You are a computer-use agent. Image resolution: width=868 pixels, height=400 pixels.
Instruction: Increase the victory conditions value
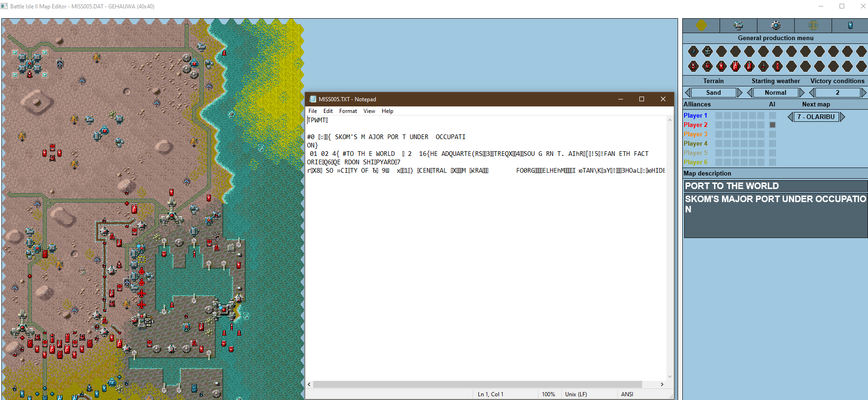pyautogui.click(x=864, y=92)
